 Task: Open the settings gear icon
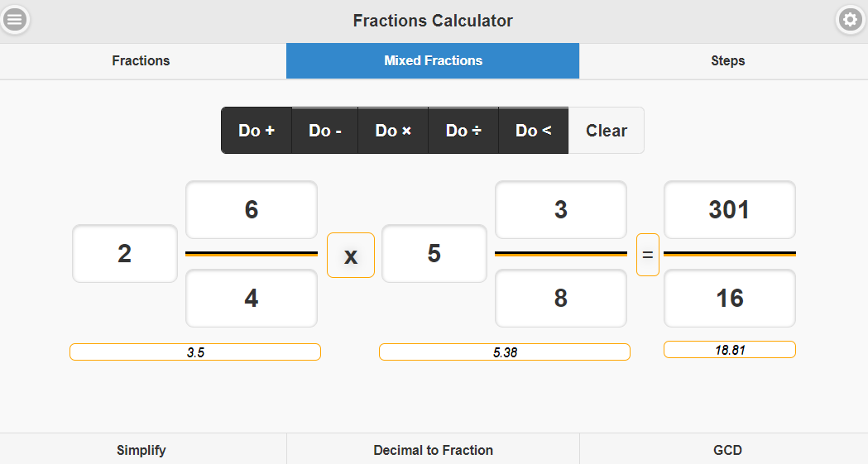click(x=851, y=20)
